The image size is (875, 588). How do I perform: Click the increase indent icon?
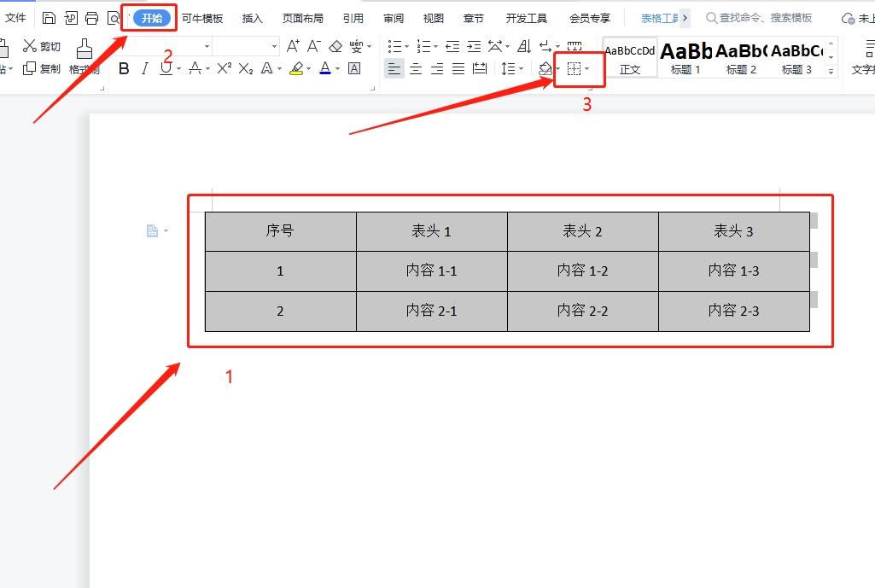tap(474, 46)
